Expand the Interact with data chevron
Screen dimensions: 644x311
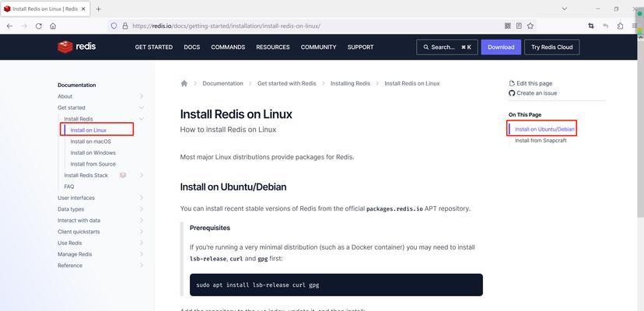tap(142, 220)
